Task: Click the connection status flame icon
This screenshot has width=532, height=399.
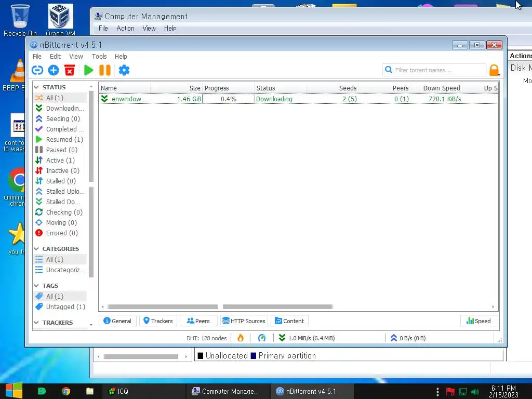Action: pyautogui.click(x=241, y=338)
